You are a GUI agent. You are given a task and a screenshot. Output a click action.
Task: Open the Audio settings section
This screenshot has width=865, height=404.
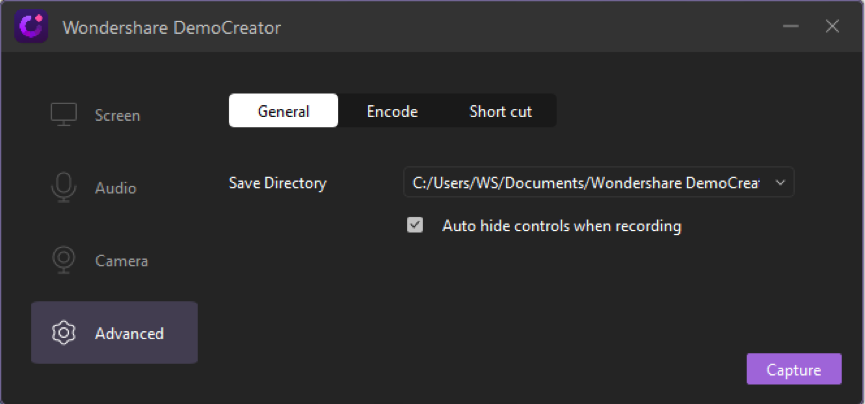[x=114, y=188]
